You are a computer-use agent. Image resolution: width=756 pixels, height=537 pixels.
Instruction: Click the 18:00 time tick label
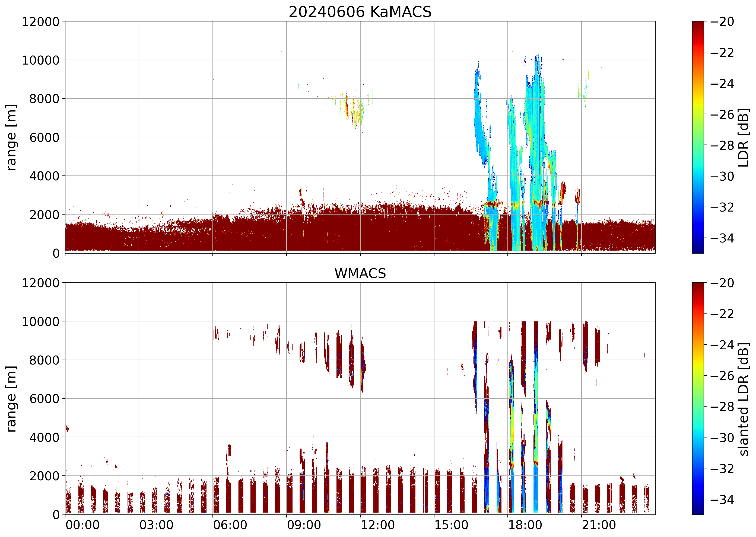tap(525, 525)
